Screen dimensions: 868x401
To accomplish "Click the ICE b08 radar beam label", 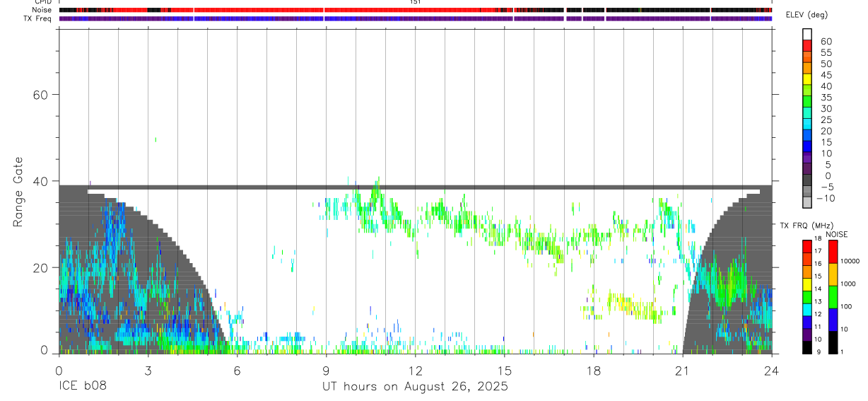I will [x=82, y=387].
